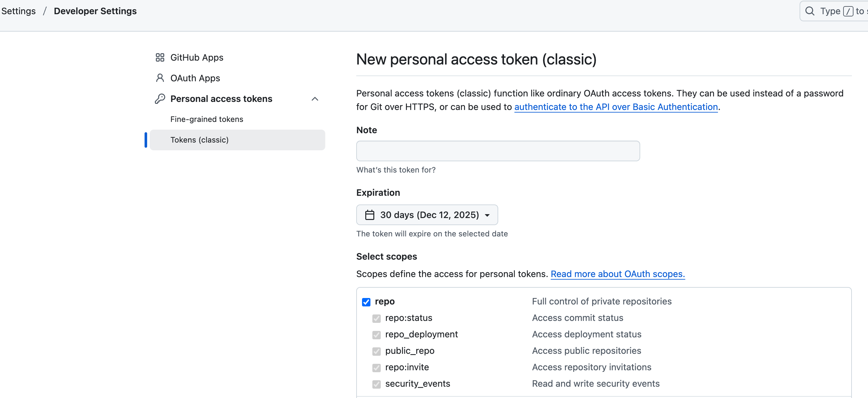Click the OAuth Apps person icon
The height and width of the screenshot is (398, 868).
coord(160,78)
